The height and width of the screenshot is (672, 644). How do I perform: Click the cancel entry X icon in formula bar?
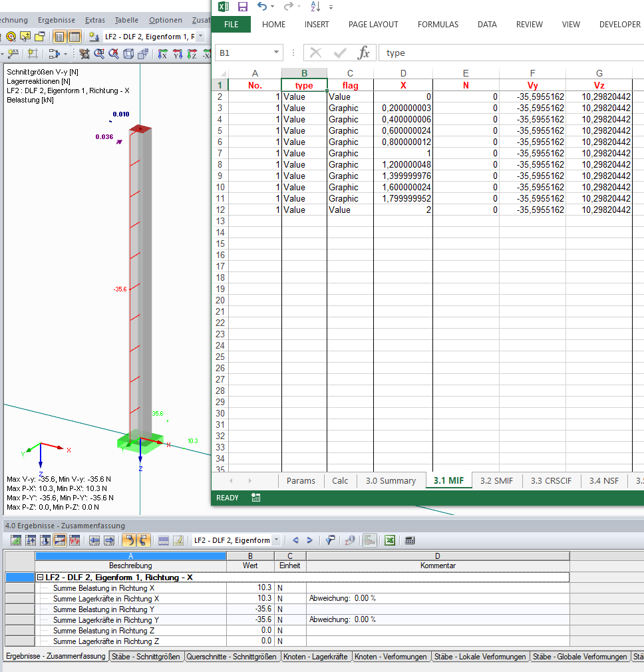(316, 53)
